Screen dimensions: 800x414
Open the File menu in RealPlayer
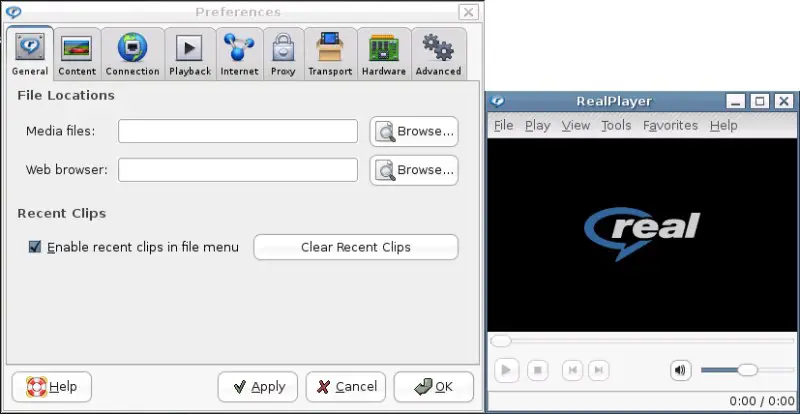[504, 125]
